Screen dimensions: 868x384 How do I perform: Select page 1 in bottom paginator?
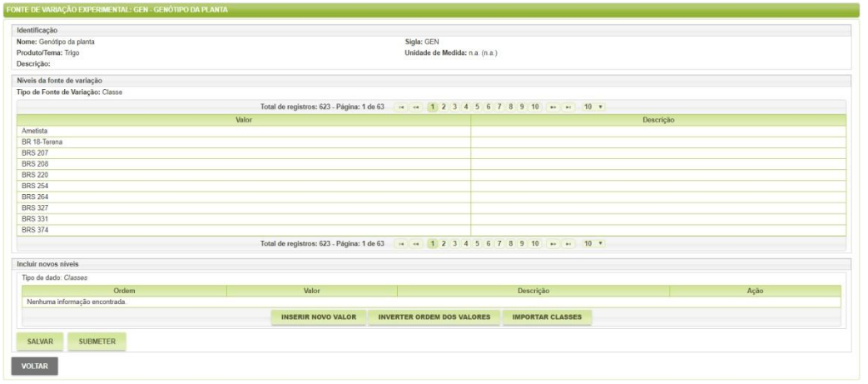(x=433, y=244)
